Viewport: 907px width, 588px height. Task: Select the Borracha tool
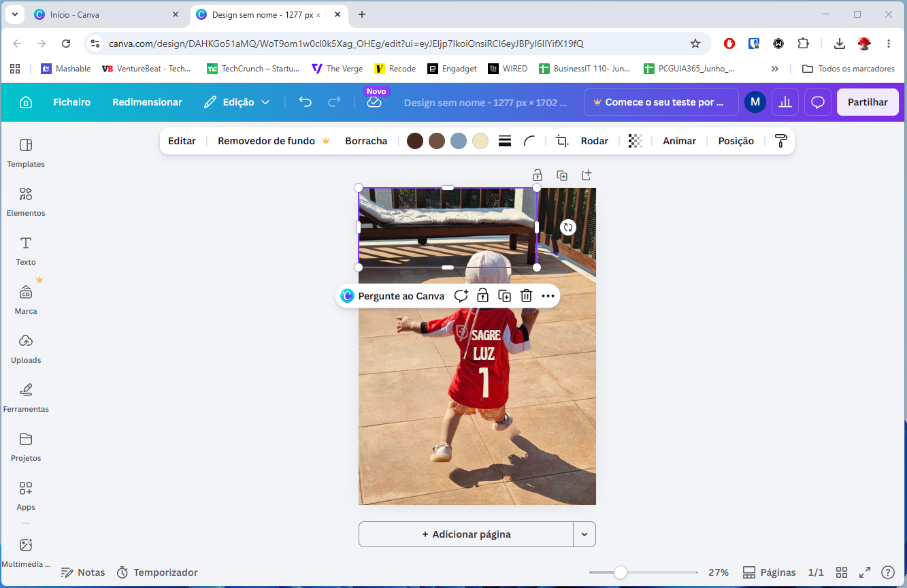366,141
